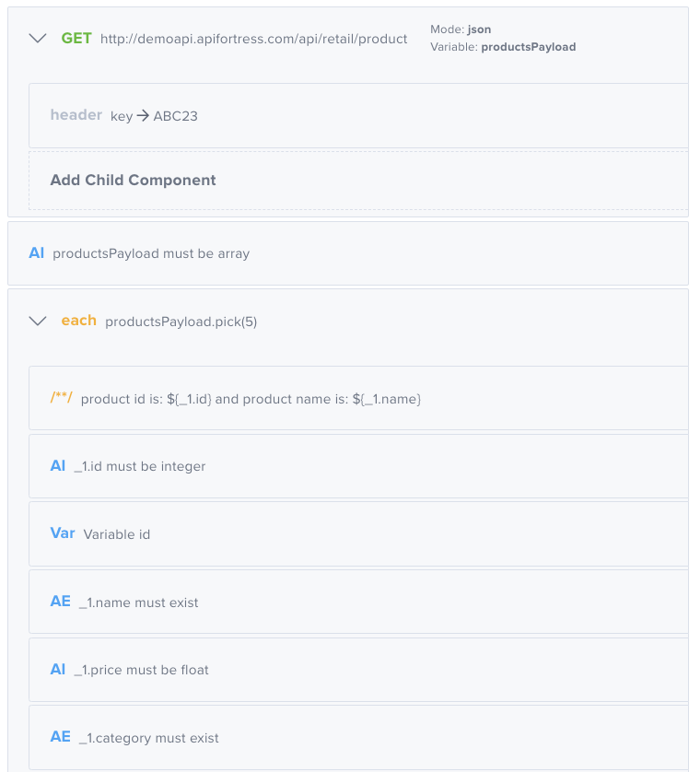Viewport: 700px width, 772px height.
Task: Click the Add Child Component button
Action: coord(133,180)
